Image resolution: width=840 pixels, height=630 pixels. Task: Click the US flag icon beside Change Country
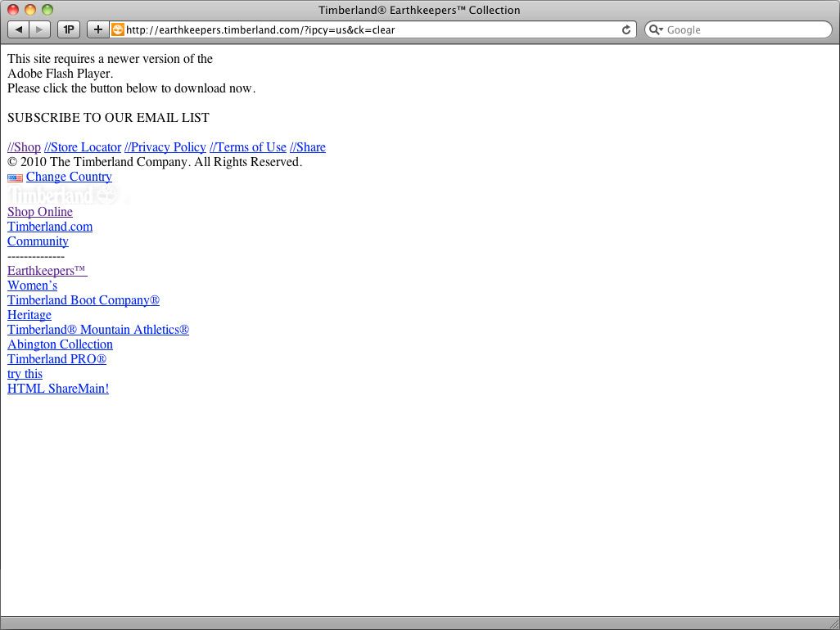coord(15,178)
